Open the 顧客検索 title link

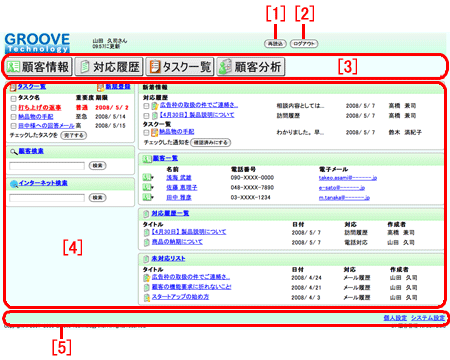tap(31, 151)
